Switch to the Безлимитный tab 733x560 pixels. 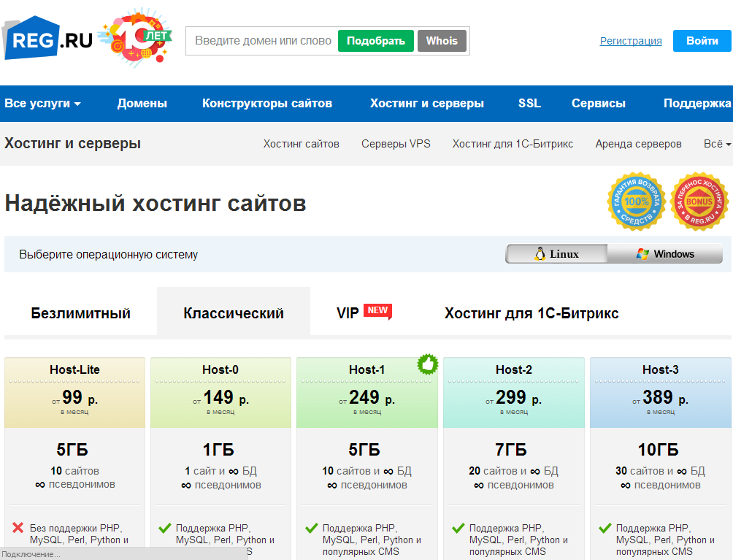tap(80, 312)
